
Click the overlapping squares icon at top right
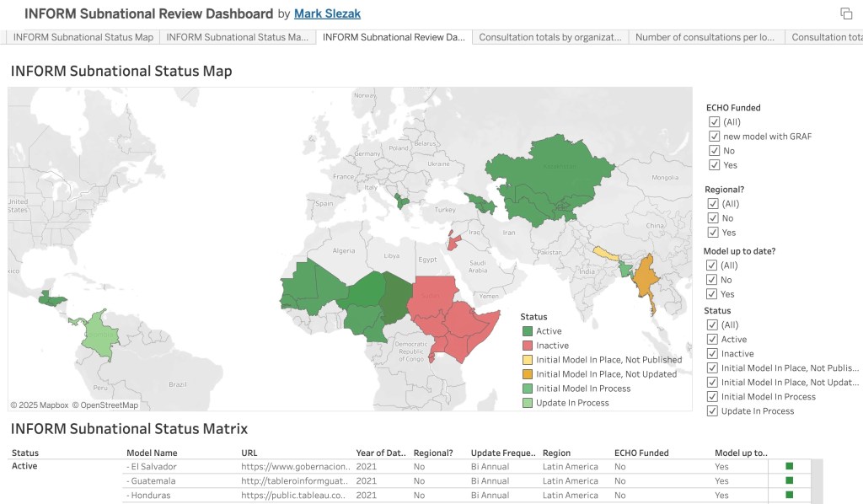click(x=846, y=13)
